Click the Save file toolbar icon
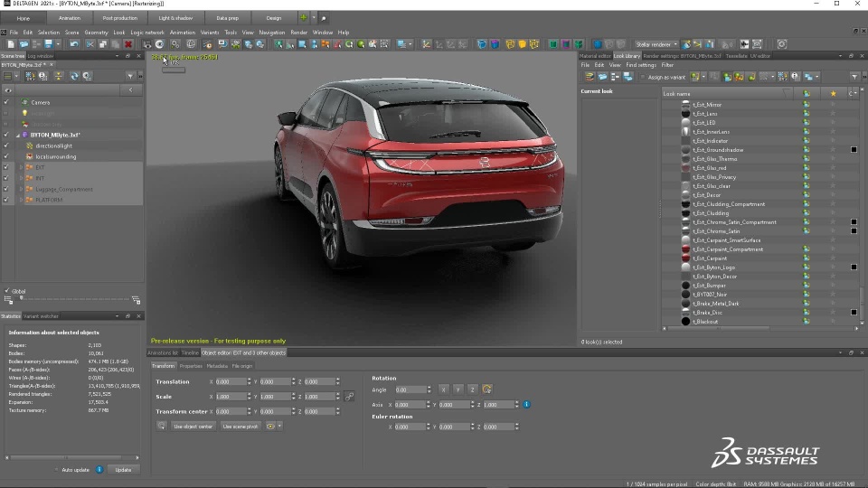868x488 pixels. click(47, 44)
